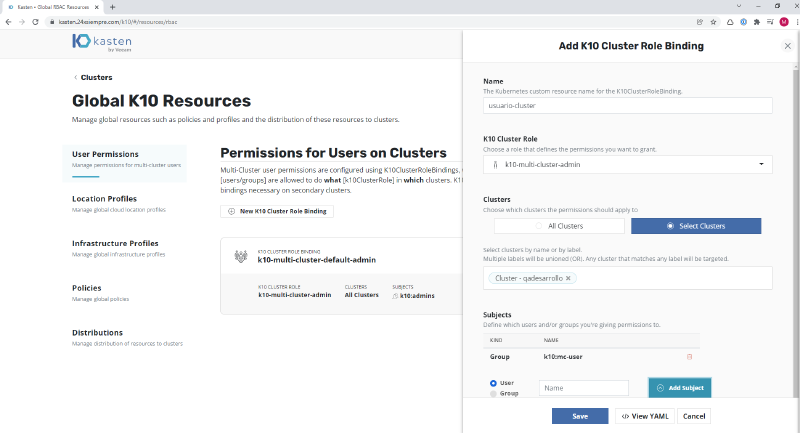Image resolution: width=800 pixels, height=433 pixels.
Task: Return to the Clusters page
Action: [x=96, y=78]
